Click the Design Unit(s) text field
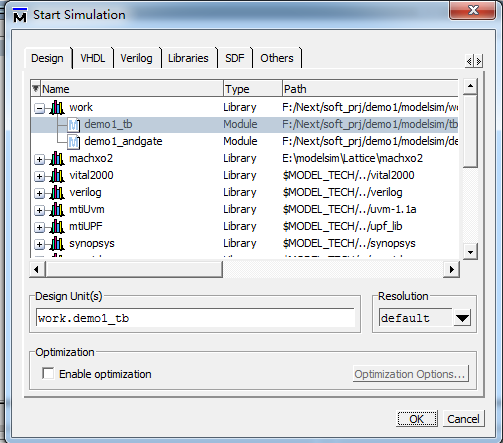 click(x=195, y=318)
